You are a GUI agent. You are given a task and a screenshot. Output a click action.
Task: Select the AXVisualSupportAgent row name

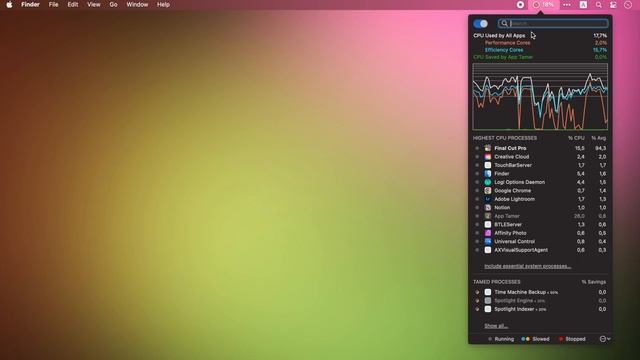tap(521, 250)
